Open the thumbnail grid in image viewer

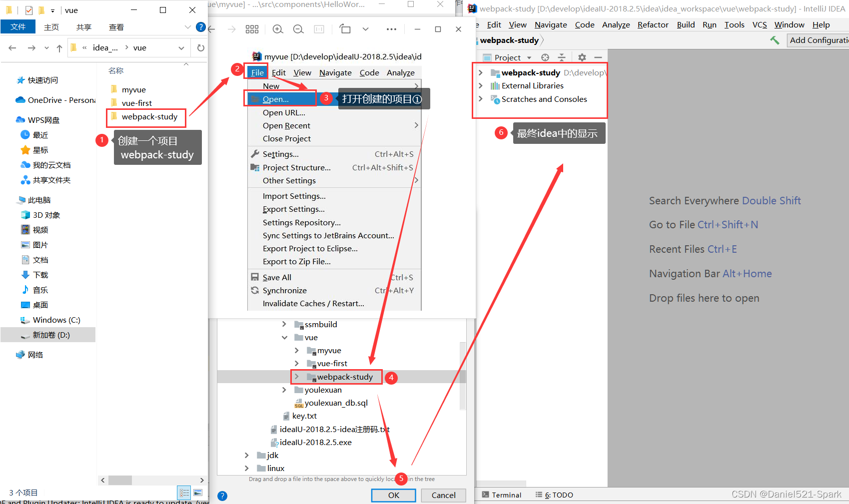(x=252, y=29)
